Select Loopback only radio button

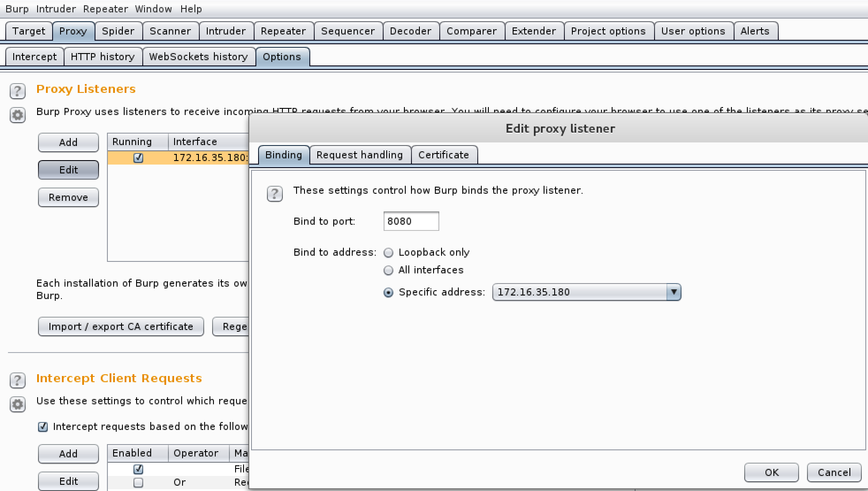[388, 253]
